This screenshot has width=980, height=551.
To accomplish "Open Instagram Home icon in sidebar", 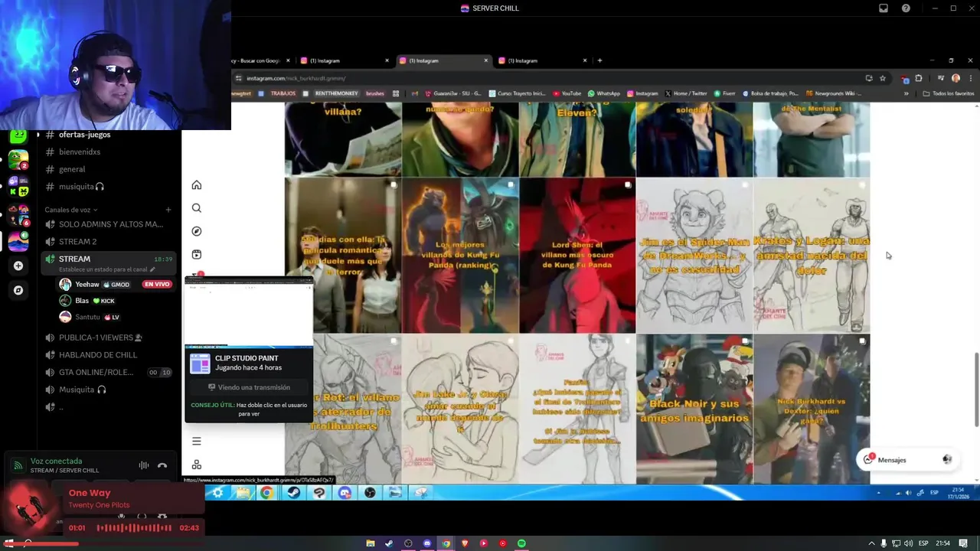I will pos(197,185).
